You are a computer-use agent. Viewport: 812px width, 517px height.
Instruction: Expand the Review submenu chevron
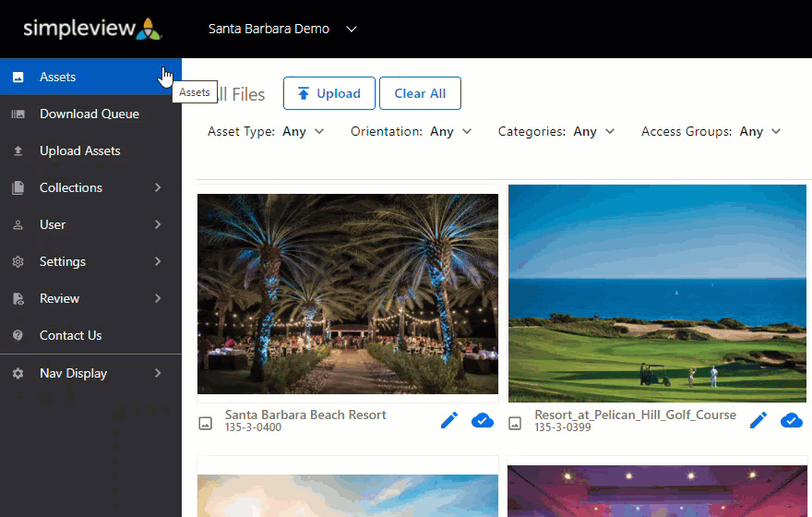pos(158,298)
